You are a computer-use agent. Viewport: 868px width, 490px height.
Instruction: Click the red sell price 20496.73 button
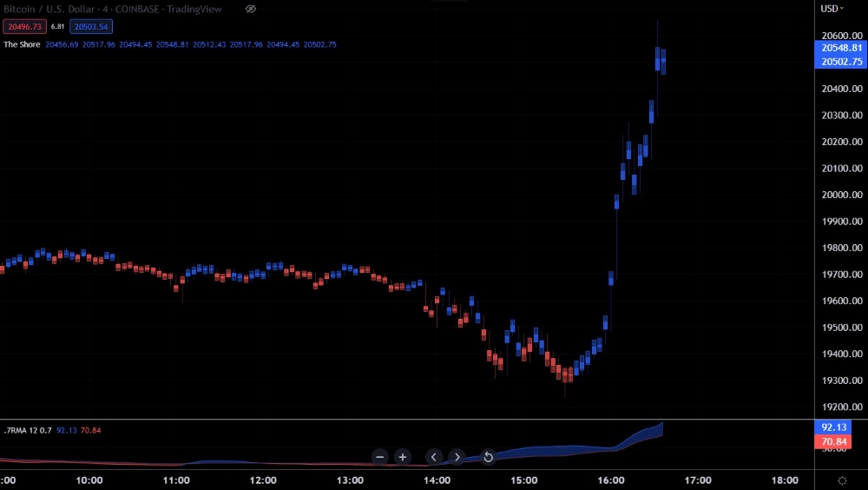click(x=24, y=27)
